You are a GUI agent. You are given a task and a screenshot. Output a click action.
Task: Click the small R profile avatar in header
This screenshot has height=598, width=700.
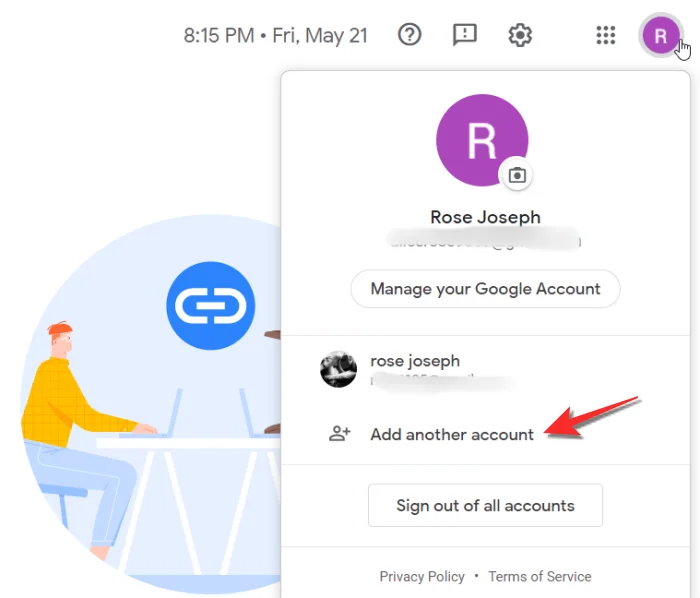click(x=660, y=37)
